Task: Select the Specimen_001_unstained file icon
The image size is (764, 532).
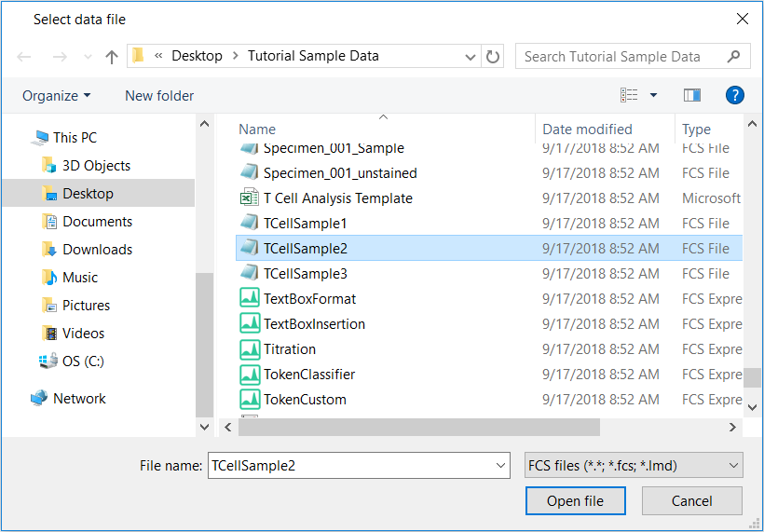Action: [250, 172]
